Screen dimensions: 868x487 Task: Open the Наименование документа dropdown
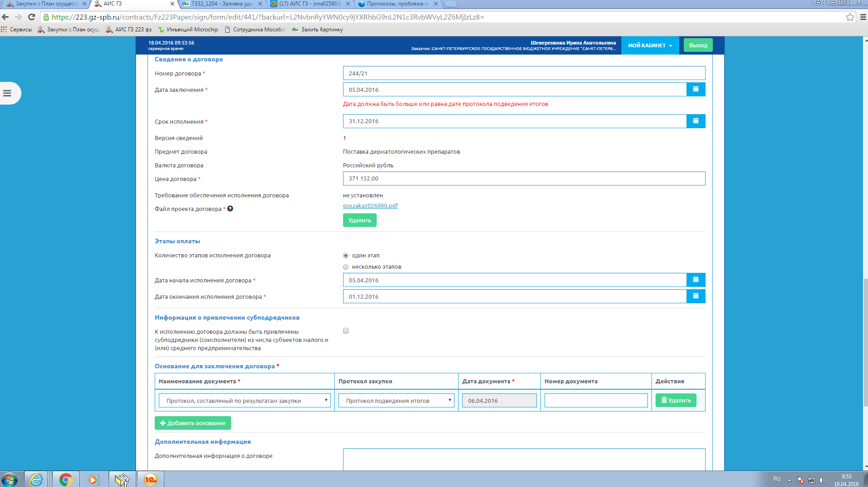pyautogui.click(x=245, y=401)
